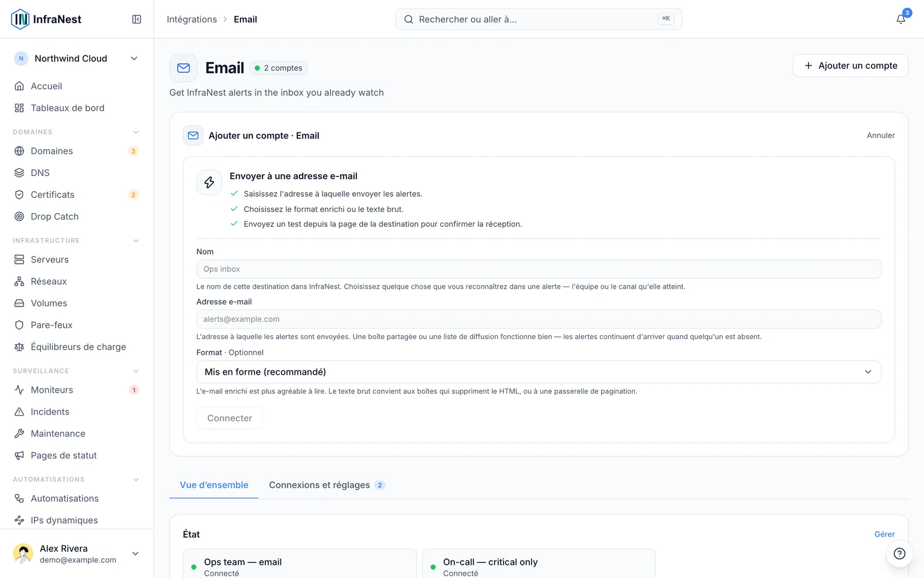Open Domaines globe icon

pos(19,151)
